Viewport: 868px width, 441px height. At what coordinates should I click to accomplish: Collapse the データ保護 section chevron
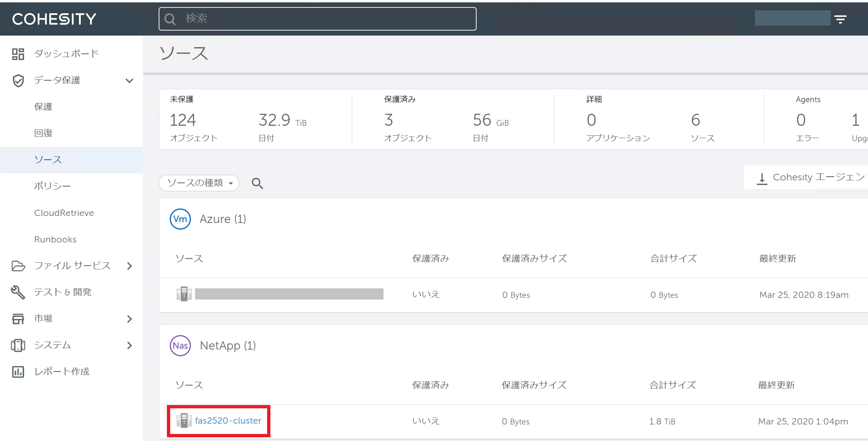(x=129, y=81)
